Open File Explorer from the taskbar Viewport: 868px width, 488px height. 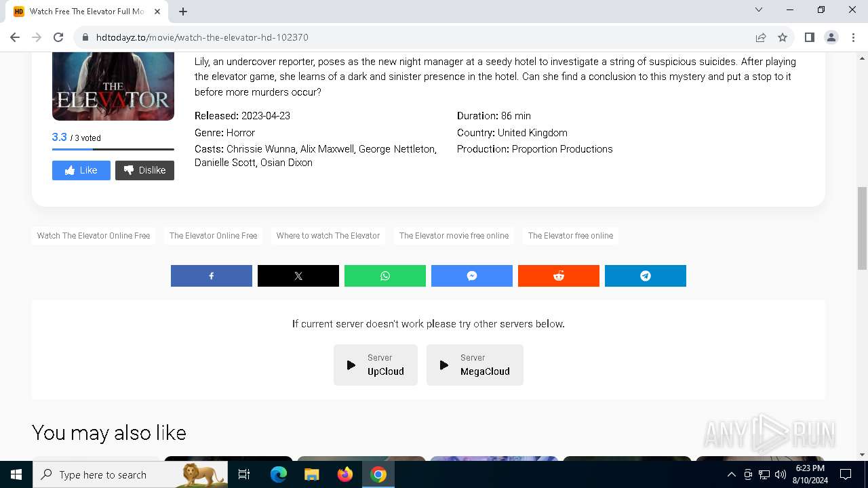click(x=311, y=474)
